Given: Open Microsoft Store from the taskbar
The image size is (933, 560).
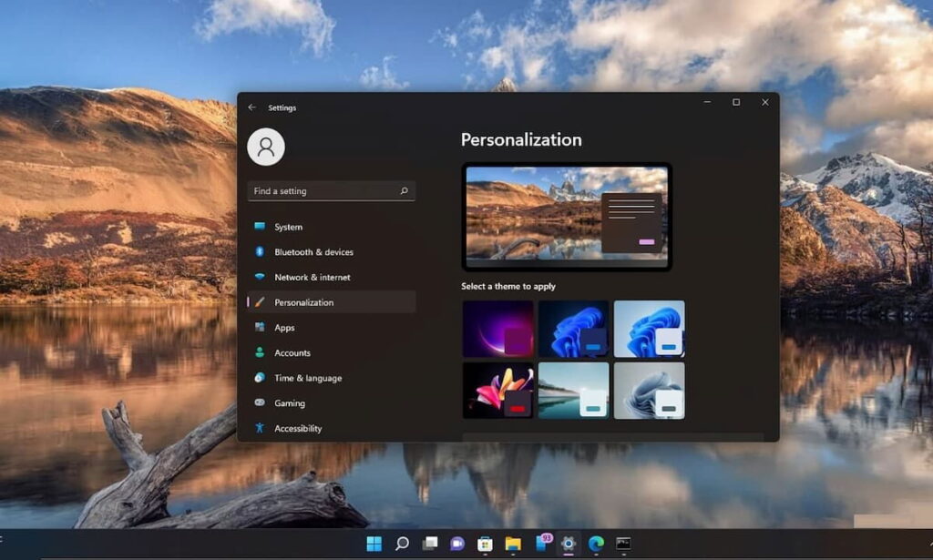Looking at the screenshot, I should pos(486,544).
